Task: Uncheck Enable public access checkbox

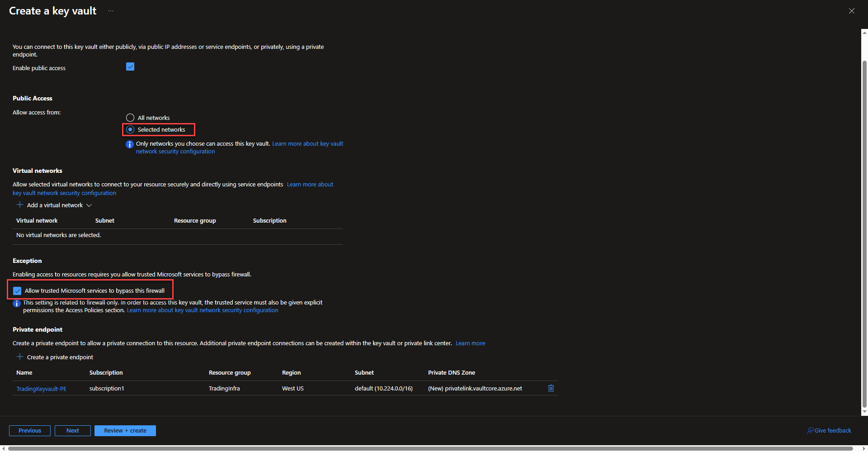Action: [x=130, y=67]
